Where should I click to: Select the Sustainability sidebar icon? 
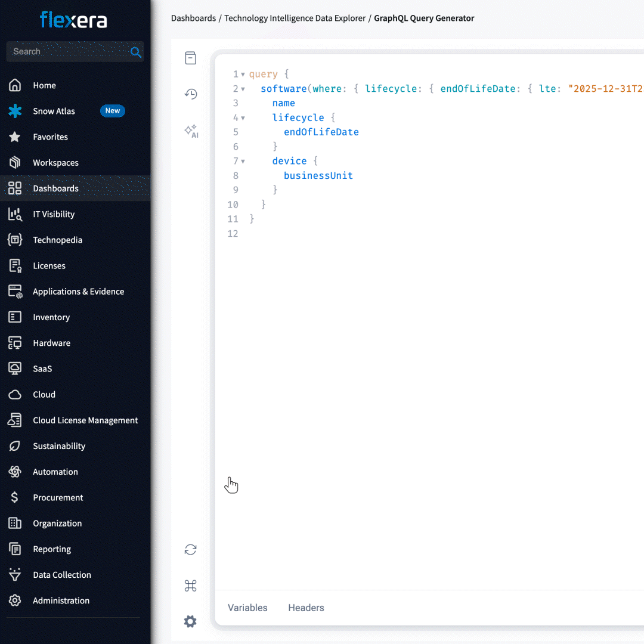pos(14,446)
